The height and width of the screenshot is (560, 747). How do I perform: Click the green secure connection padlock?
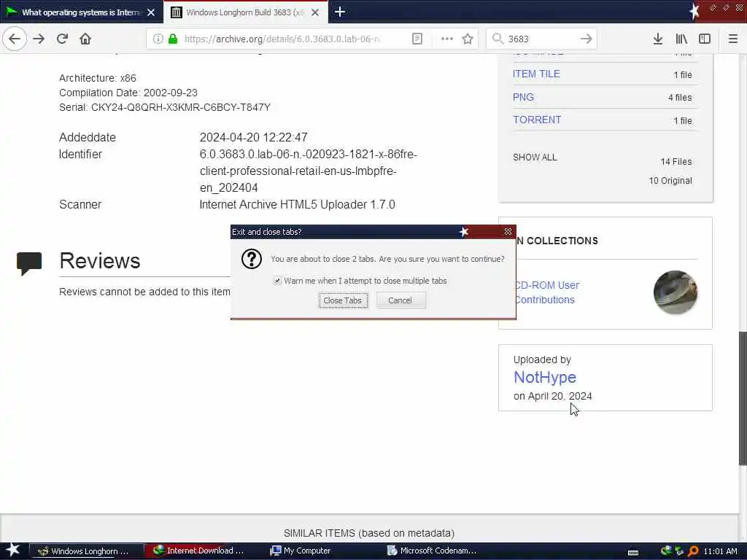(173, 39)
